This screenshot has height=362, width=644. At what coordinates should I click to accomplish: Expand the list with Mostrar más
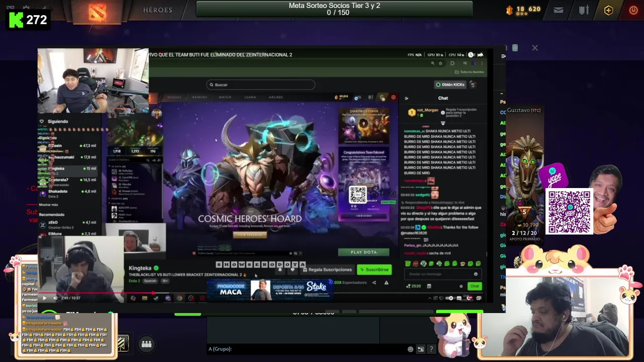[48, 205]
